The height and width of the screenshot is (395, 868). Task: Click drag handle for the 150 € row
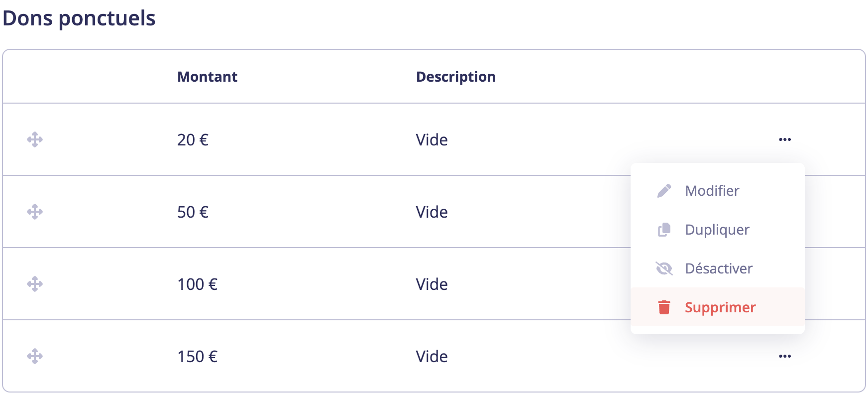(35, 356)
